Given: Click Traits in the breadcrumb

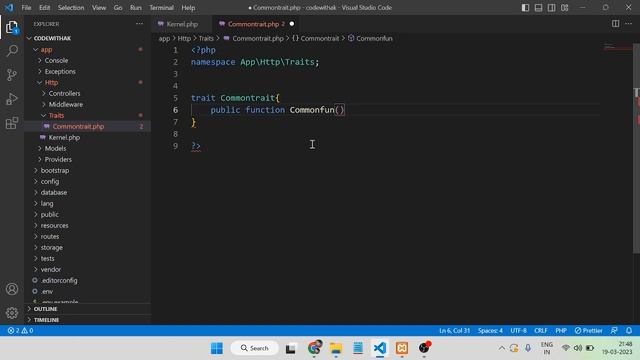Looking at the screenshot, I should (x=206, y=38).
